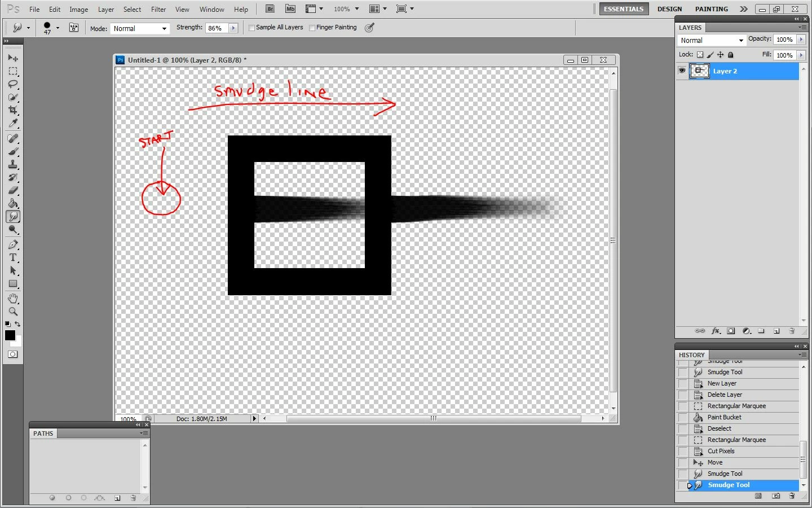Image resolution: width=812 pixels, height=508 pixels.
Task: Open the Select menu
Action: [x=132, y=9]
